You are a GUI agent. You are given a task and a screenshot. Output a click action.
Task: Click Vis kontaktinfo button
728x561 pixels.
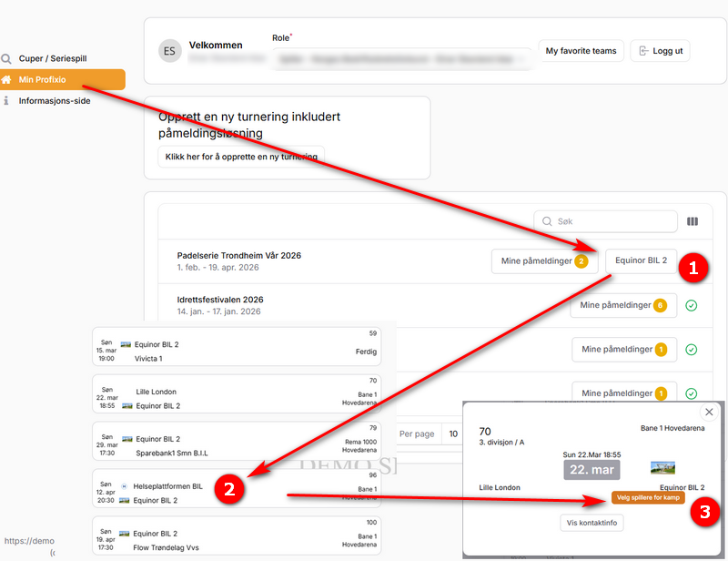pos(591,523)
